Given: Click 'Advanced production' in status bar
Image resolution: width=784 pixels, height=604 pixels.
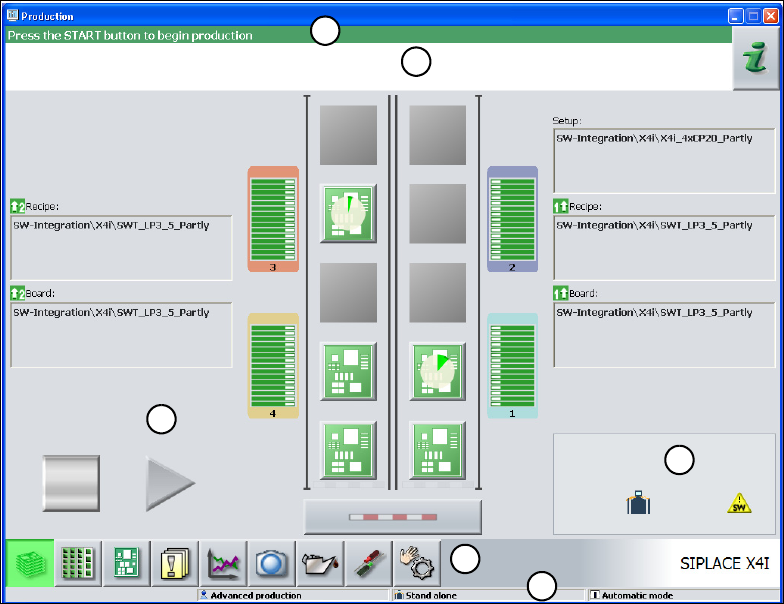Looking at the screenshot, I should [256, 596].
